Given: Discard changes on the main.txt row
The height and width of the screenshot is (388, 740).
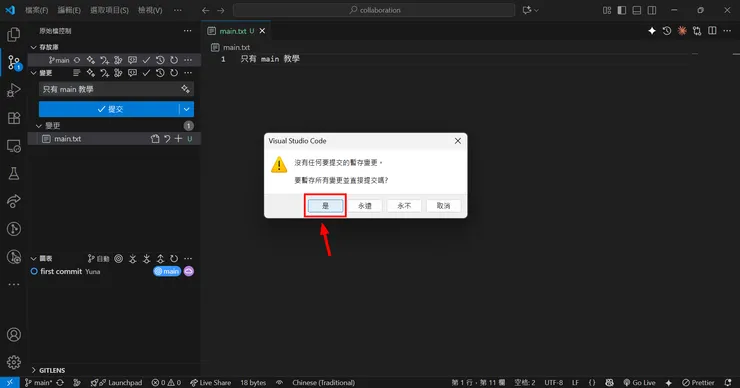Looking at the screenshot, I should 167,139.
